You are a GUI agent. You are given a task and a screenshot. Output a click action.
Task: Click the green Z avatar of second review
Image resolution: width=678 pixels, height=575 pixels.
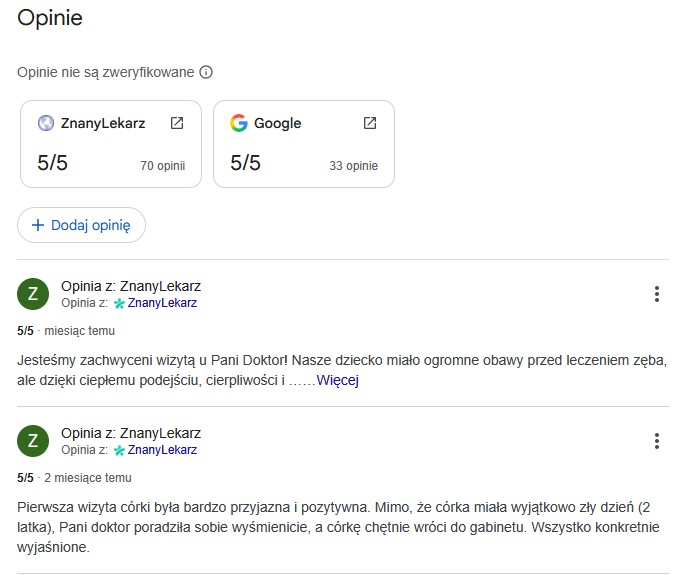pyautogui.click(x=33, y=441)
